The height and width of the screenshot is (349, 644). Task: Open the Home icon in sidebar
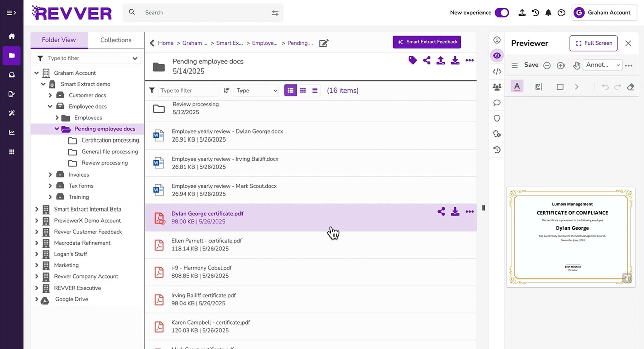12,36
